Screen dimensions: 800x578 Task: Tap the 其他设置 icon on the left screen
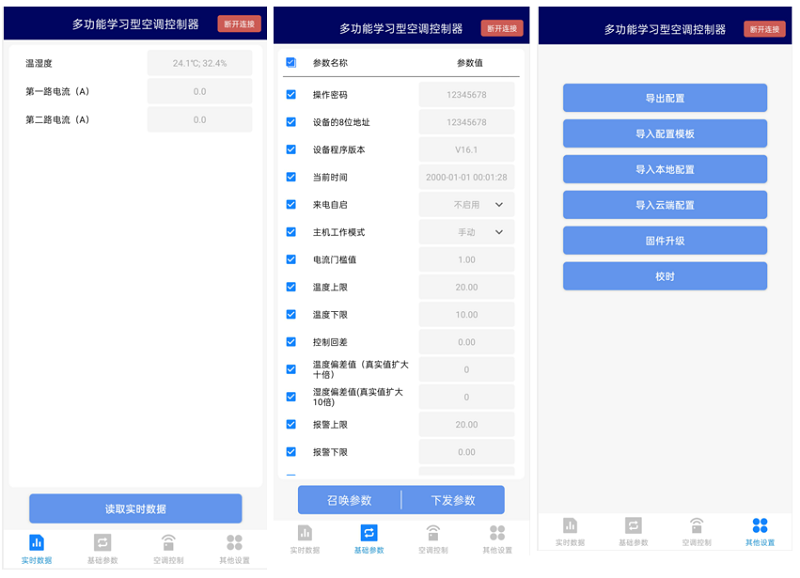(234, 543)
